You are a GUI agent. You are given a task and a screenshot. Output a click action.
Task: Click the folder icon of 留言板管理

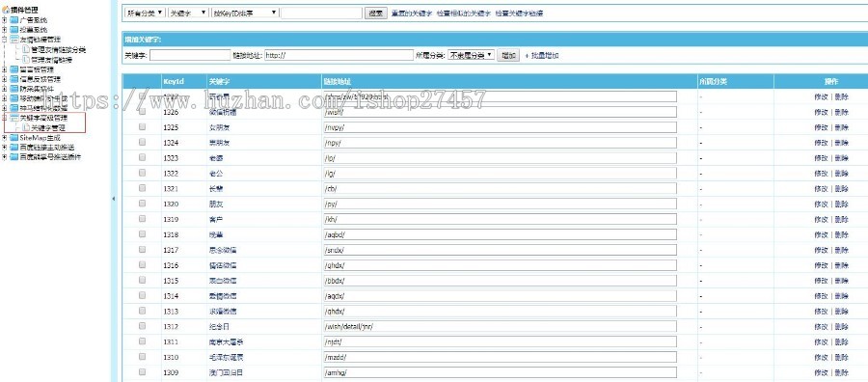pos(14,69)
